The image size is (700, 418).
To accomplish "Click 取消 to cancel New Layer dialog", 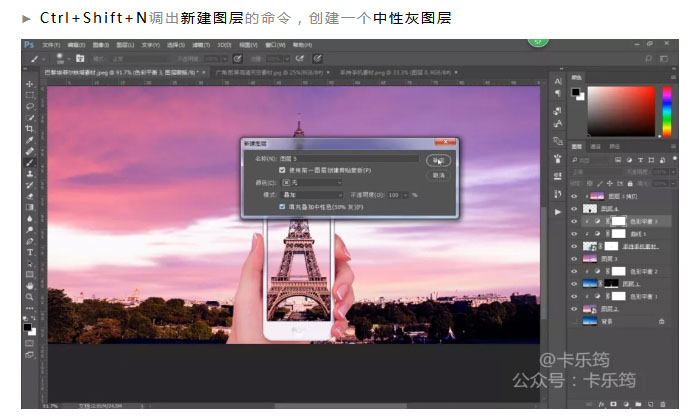I will pos(438,176).
